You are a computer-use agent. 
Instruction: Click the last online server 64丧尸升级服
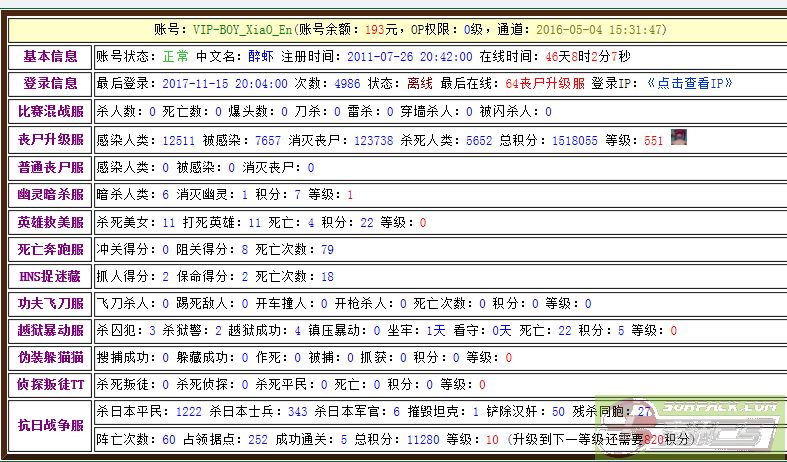point(545,83)
